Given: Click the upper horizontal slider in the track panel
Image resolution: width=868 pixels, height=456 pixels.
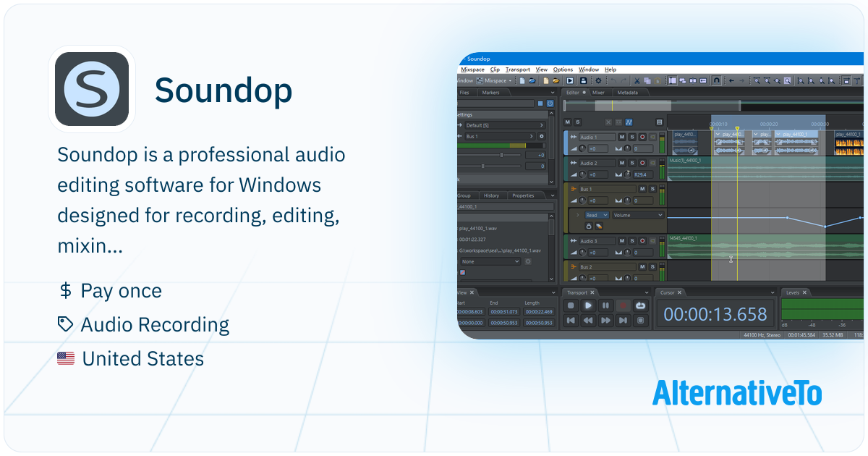Looking at the screenshot, I should coord(489,155).
